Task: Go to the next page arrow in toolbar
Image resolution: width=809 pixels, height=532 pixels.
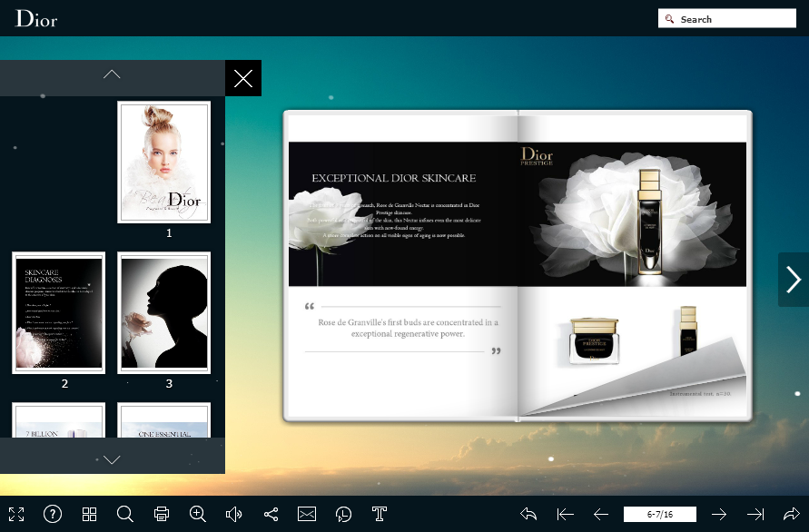Action: 719,514
